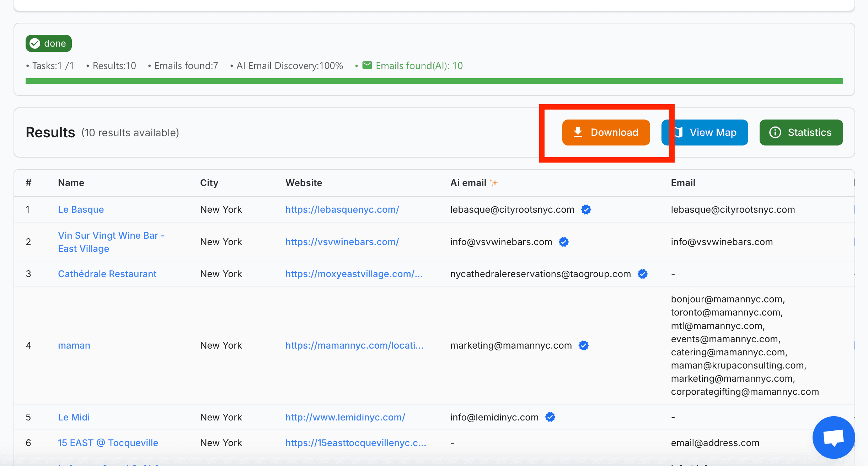
Task: Click verified badge beside nycathedralereservations@taogroup.com
Action: (x=643, y=274)
